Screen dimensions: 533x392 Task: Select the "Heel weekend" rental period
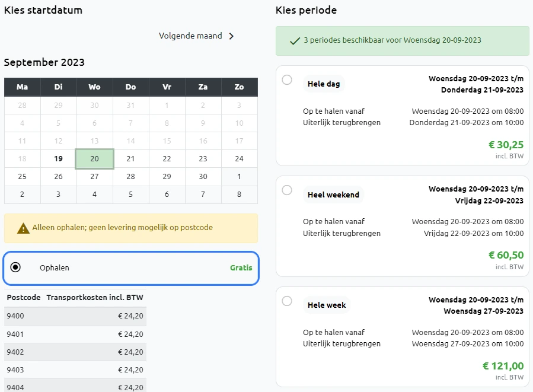pos(287,190)
